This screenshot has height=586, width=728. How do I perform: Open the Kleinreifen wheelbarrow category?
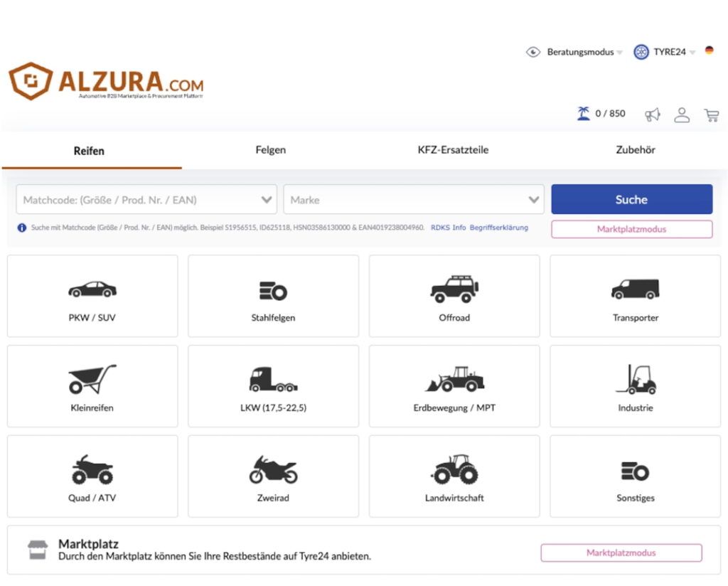(92, 386)
